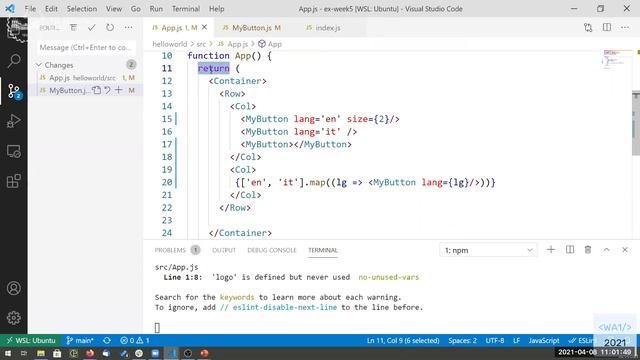Refresh the Source Control view

[x=110, y=28]
